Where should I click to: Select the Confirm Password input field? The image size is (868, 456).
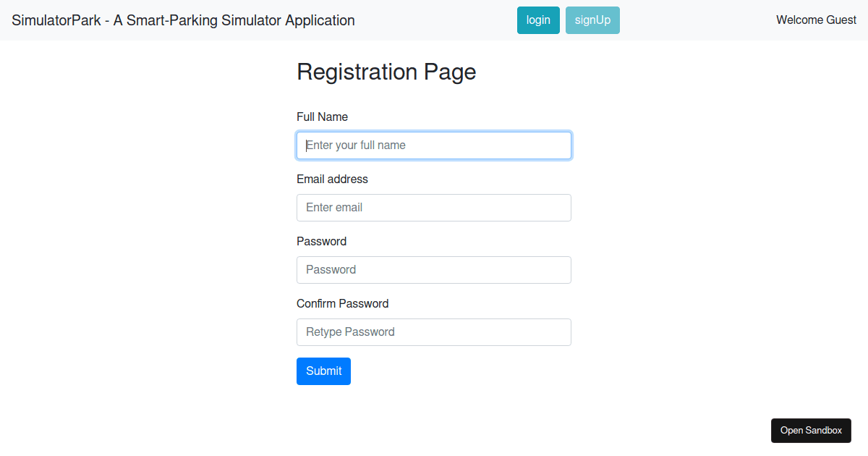point(434,332)
